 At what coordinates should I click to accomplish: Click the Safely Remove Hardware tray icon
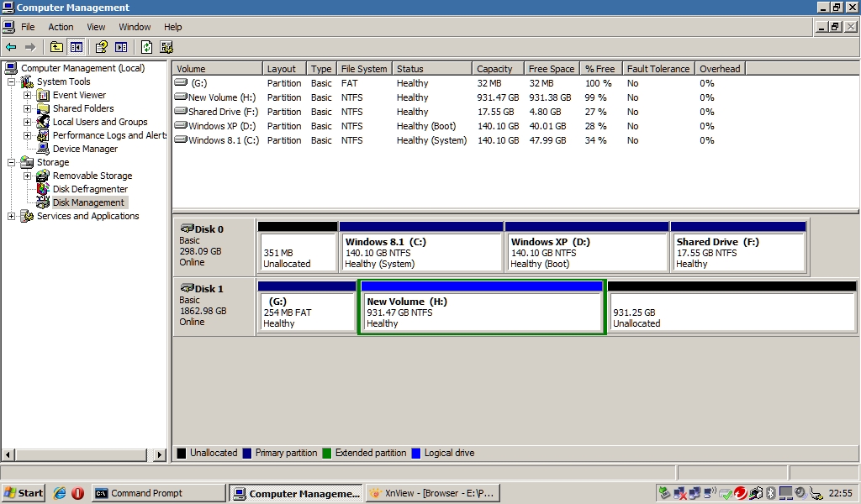click(664, 493)
